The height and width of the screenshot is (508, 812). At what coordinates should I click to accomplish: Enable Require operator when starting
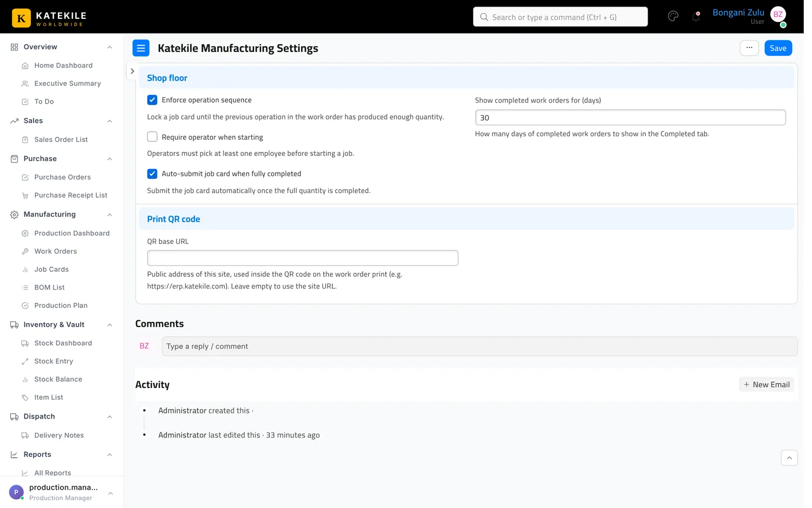(152, 137)
